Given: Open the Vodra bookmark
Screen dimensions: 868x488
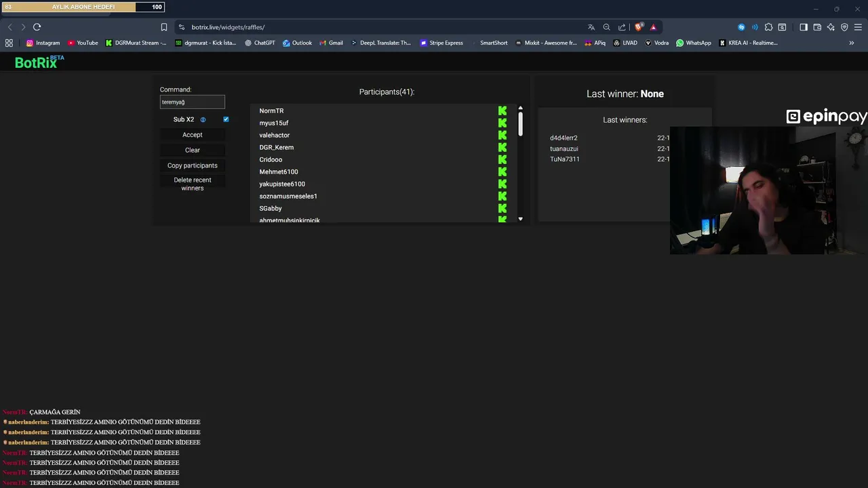Looking at the screenshot, I should point(656,43).
